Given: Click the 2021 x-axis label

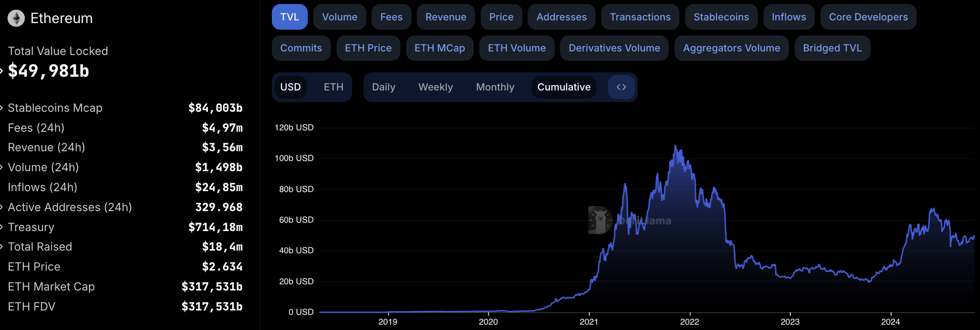Looking at the screenshot, I should pos(589,322).
